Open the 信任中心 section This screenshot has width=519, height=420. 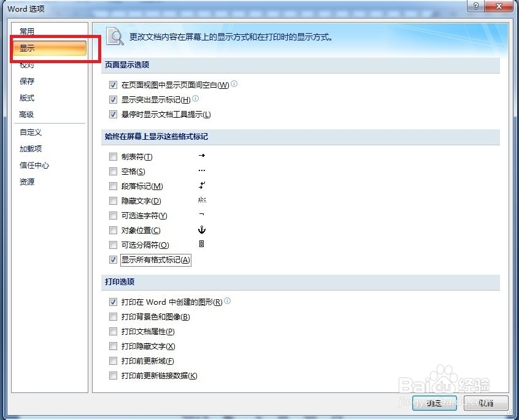(34, 165)
